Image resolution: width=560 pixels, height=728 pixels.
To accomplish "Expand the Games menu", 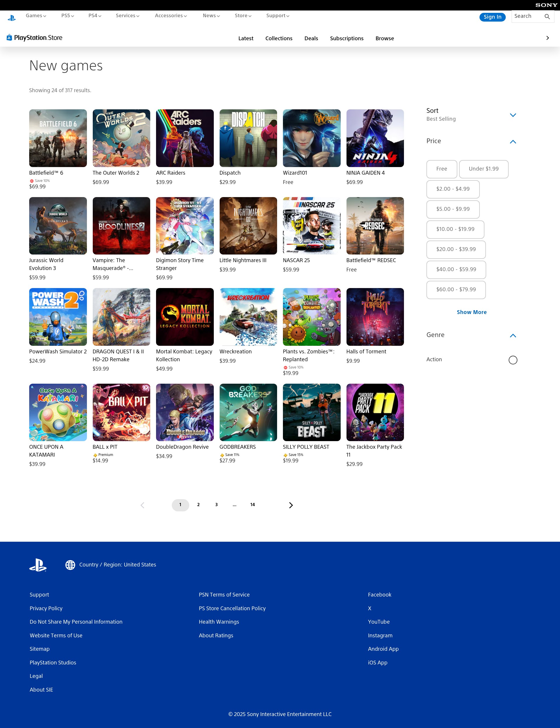I will point(36,16).
